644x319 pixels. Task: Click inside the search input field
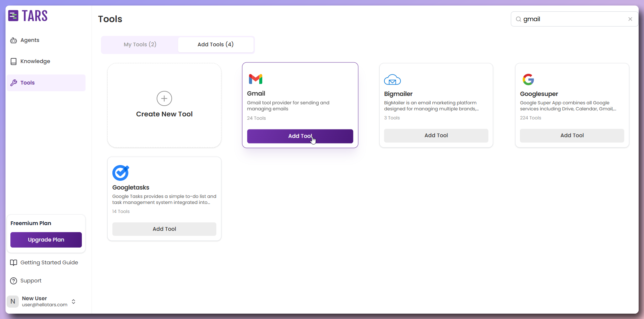570,19
